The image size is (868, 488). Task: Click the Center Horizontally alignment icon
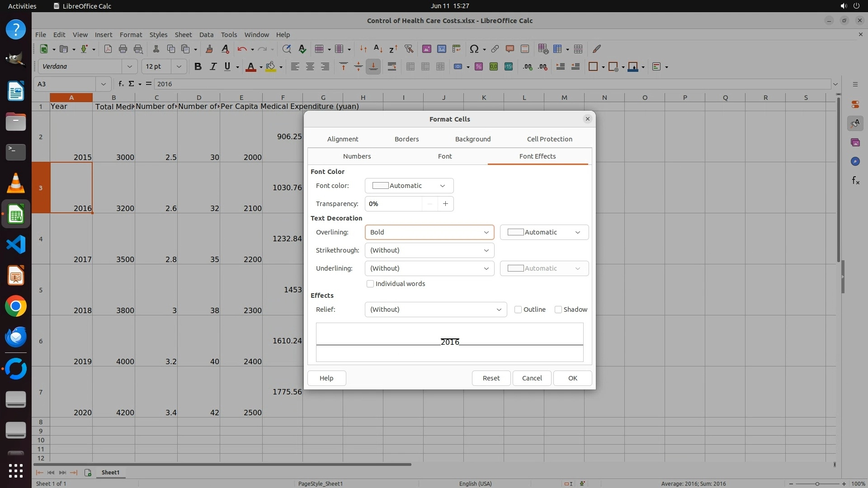click(x=310, y=67)
